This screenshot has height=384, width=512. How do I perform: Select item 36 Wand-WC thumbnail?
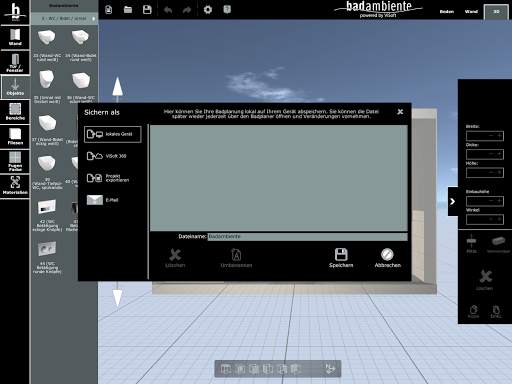point(81,80)
